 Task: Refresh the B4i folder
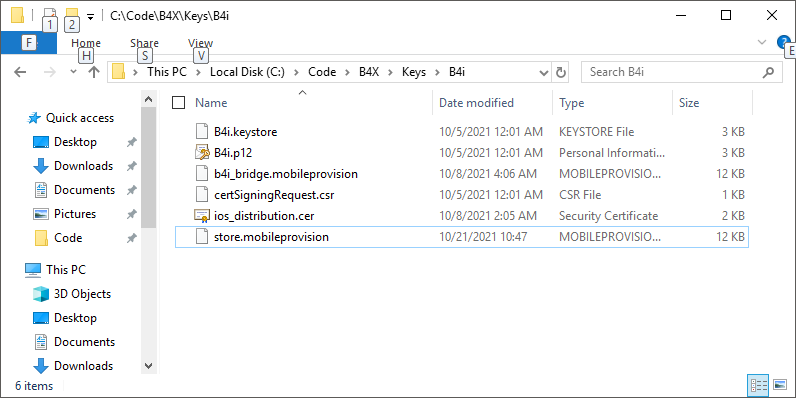coord(560,72)
